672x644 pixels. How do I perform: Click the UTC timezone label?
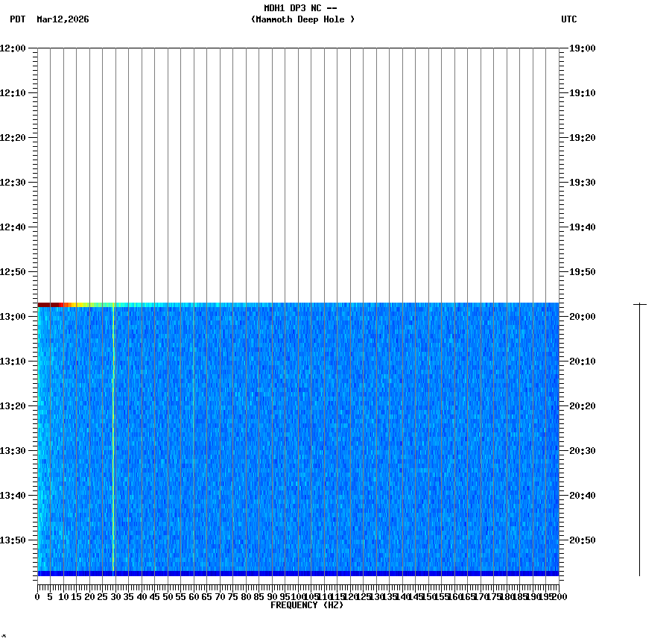pyautogui.click(x=570, y=20)
